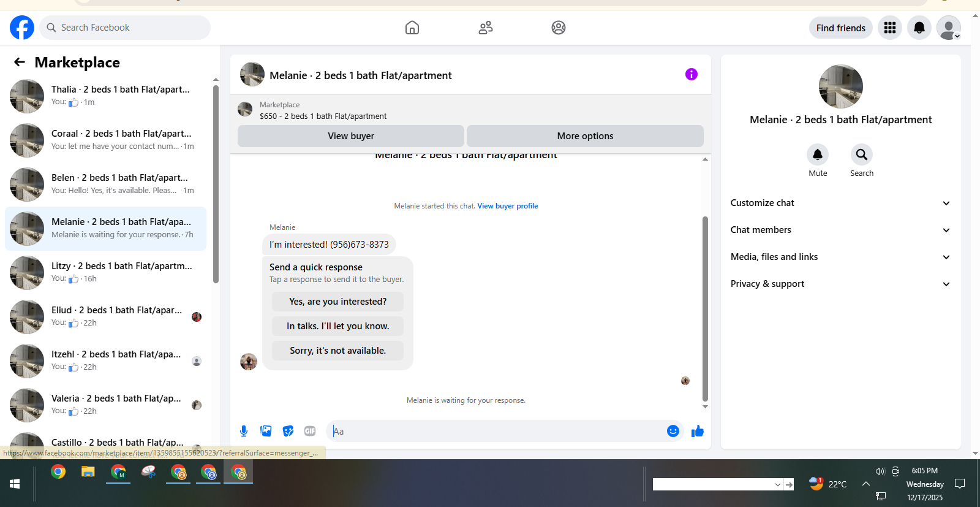This screenshot has width=980, height=507.
Task: Click into the Search Facebook field
Action: [x=126, y=28]
